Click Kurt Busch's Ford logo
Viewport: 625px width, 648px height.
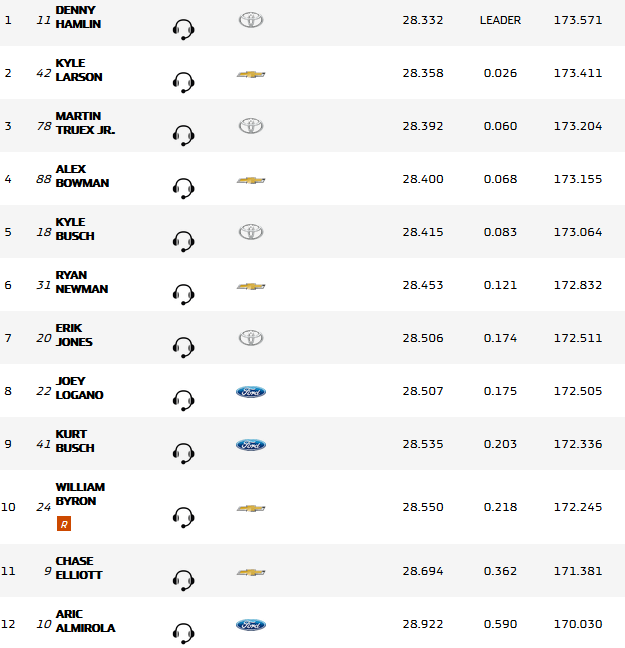251,445
